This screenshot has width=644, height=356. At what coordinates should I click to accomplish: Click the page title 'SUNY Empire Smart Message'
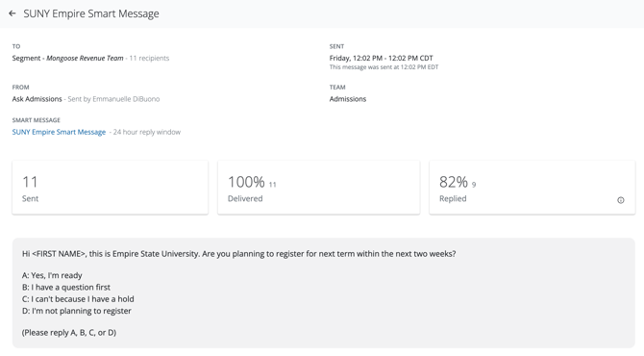(91, 13)
